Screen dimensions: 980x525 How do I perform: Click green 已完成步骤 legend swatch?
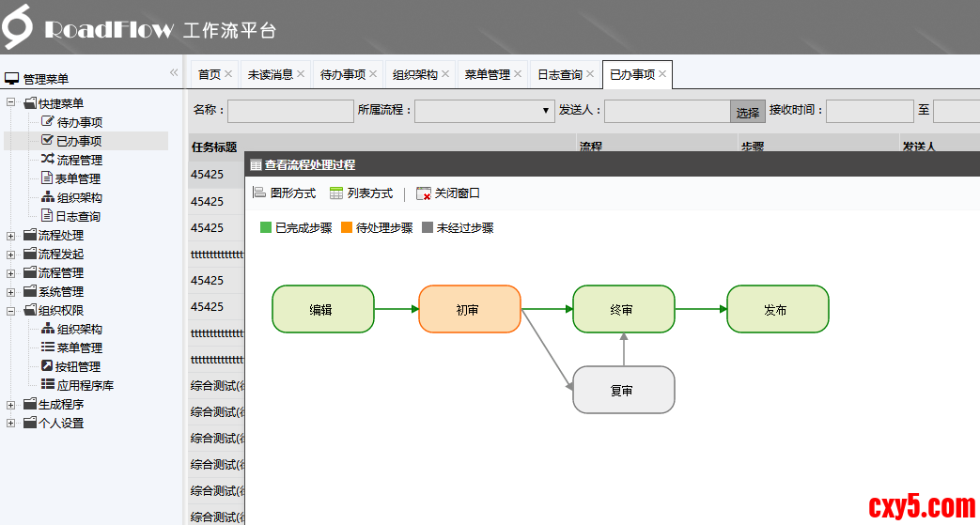pos(266,227)
